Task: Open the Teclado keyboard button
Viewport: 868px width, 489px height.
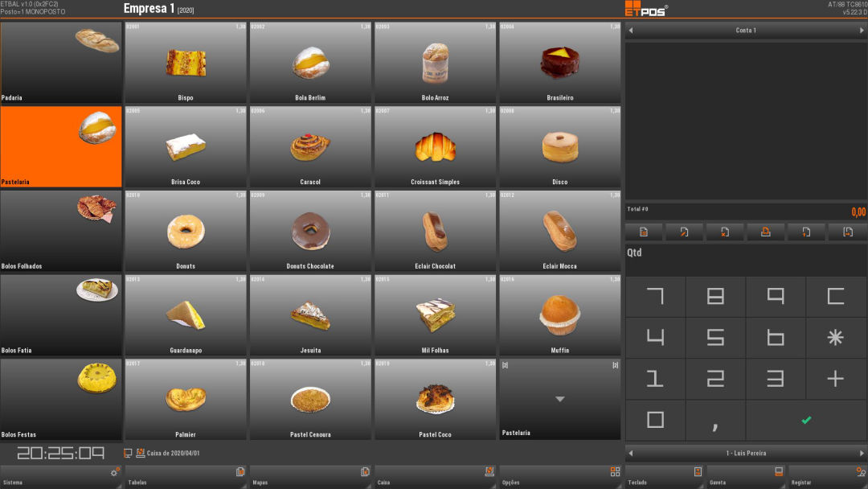Action: pos(665,477)
